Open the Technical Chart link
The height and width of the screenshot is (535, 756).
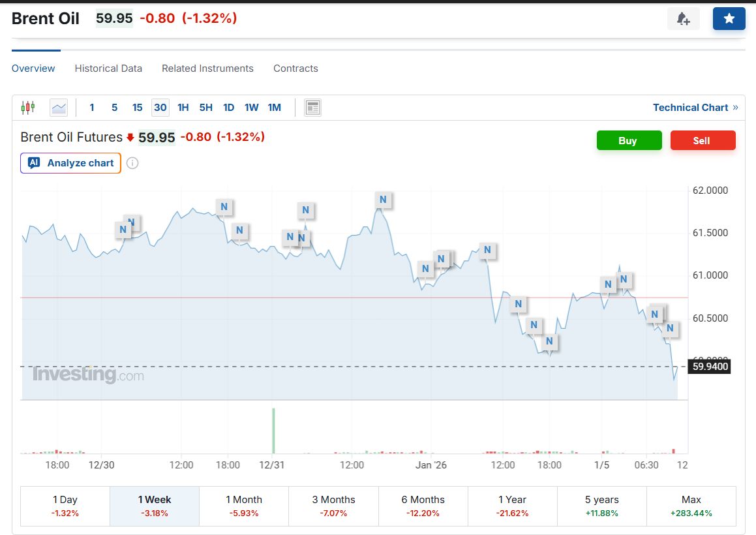(695, 108)
